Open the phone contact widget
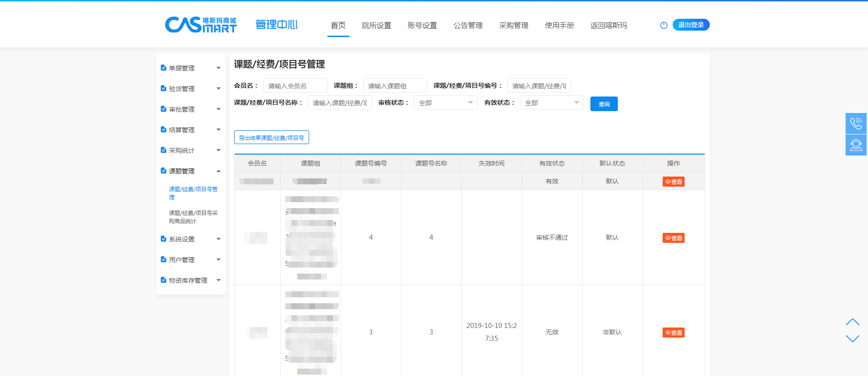The width and height of the screenshot is (868, 376). (x=856, y=124)
